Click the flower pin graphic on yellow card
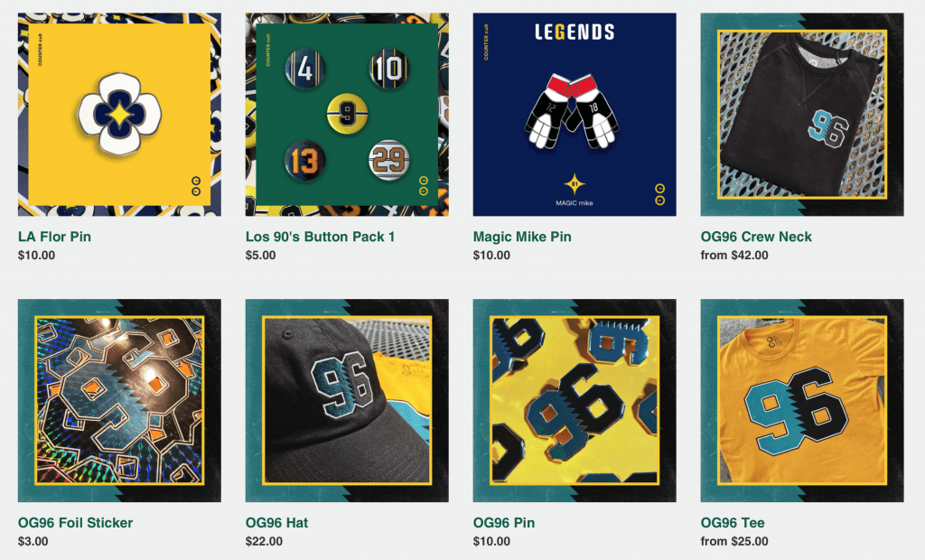Viewport: 925px width, 560px height. (119, 115)
